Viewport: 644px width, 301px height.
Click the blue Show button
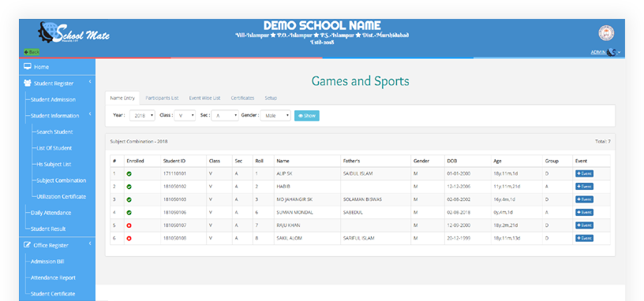tap(307, 116)
